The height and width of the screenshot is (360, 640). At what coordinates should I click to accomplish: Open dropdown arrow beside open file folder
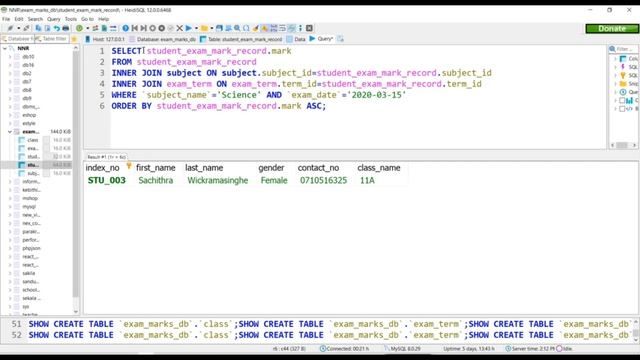pos(212,28)
